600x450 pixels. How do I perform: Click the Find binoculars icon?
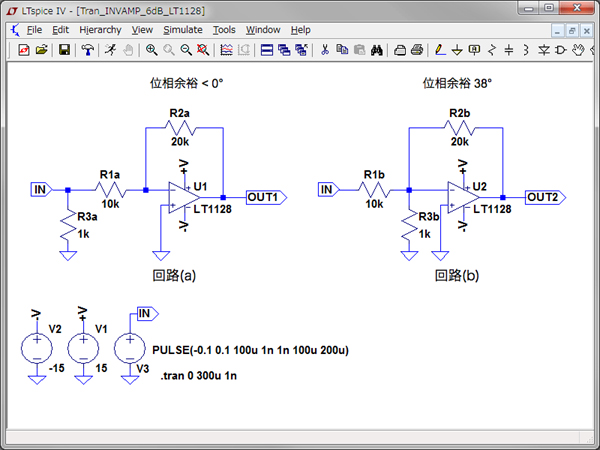pos(377,50)
